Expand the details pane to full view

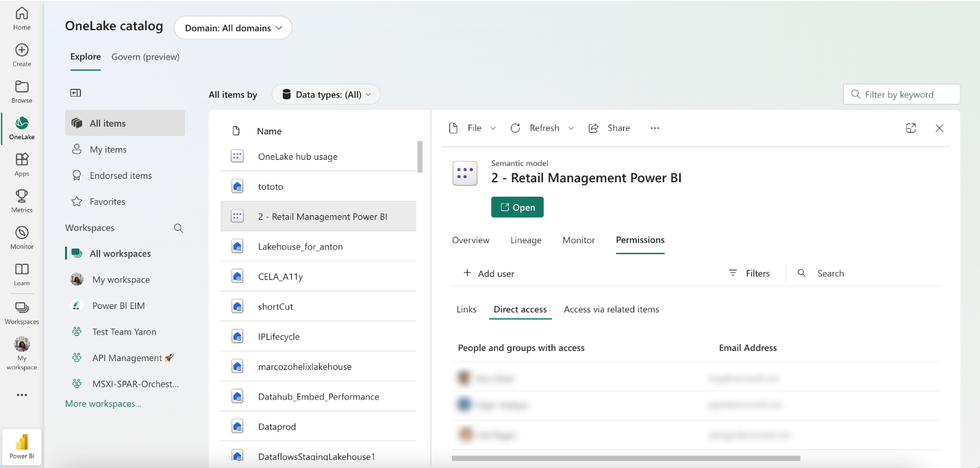coord(911,128)
